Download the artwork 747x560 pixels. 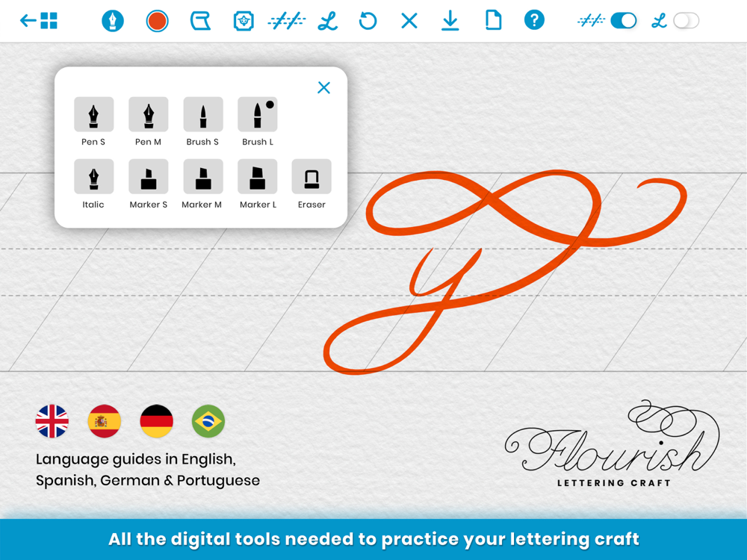pos(450,21)
